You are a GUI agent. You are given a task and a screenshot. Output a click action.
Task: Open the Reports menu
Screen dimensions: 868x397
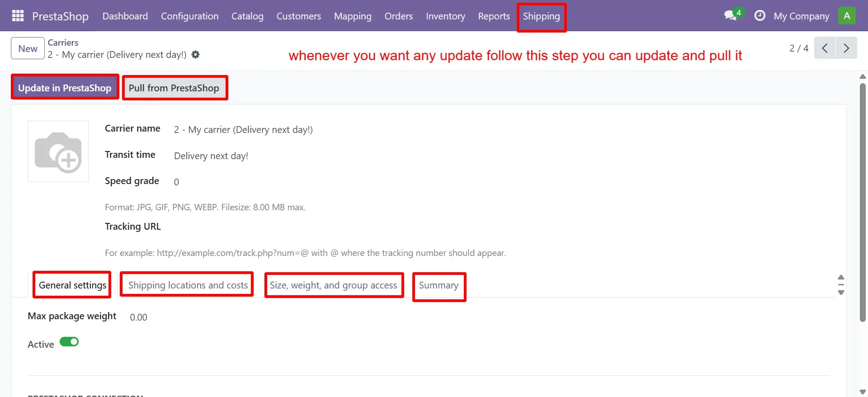tap(494, 16)
